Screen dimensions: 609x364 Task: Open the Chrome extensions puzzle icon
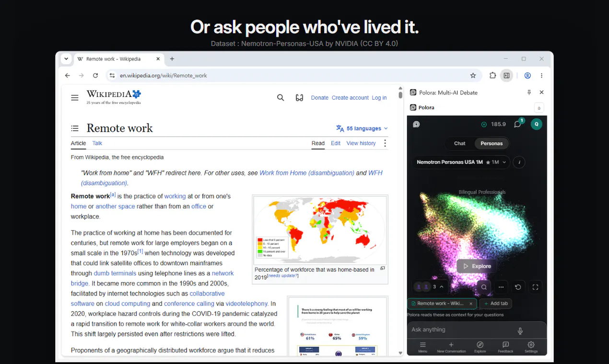[x=492, y=76]
